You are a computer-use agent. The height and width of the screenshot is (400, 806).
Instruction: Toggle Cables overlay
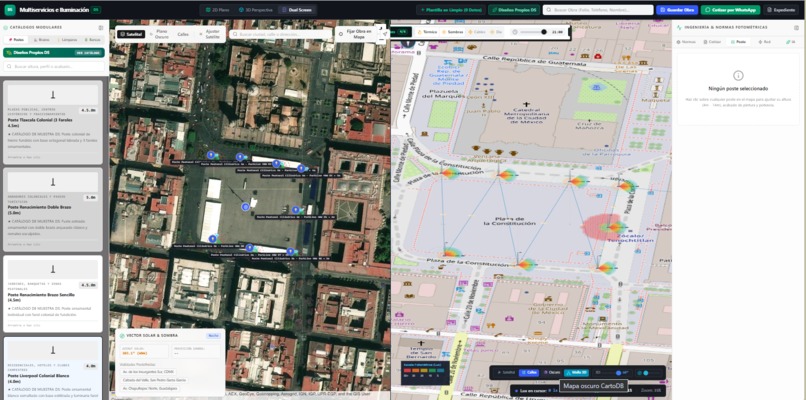pyautogui.click(x=477, y=32)
